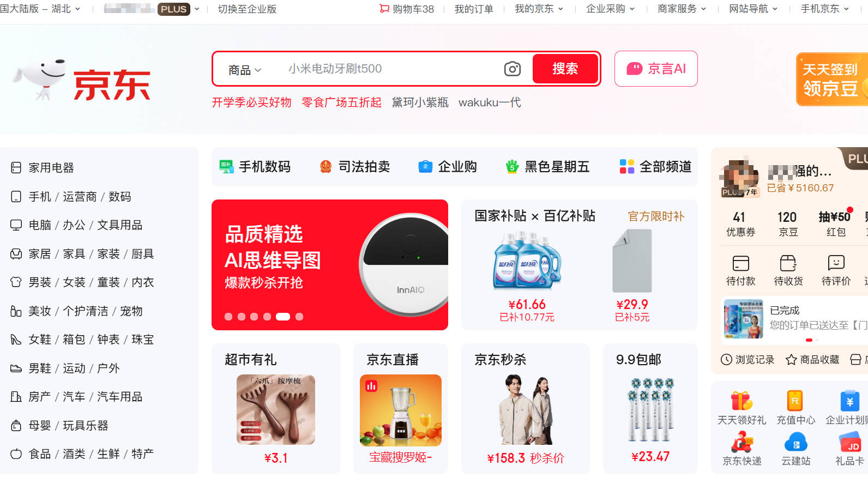Open the shopping cart icon 购物车38

click(x=407, y=9)
